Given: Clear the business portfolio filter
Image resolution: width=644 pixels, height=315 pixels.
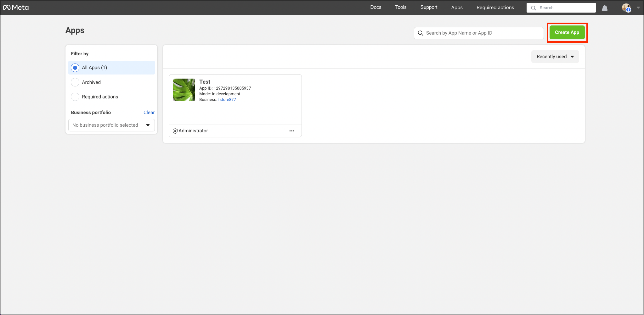Looking at the screenshot, I should tap(149, 113).
